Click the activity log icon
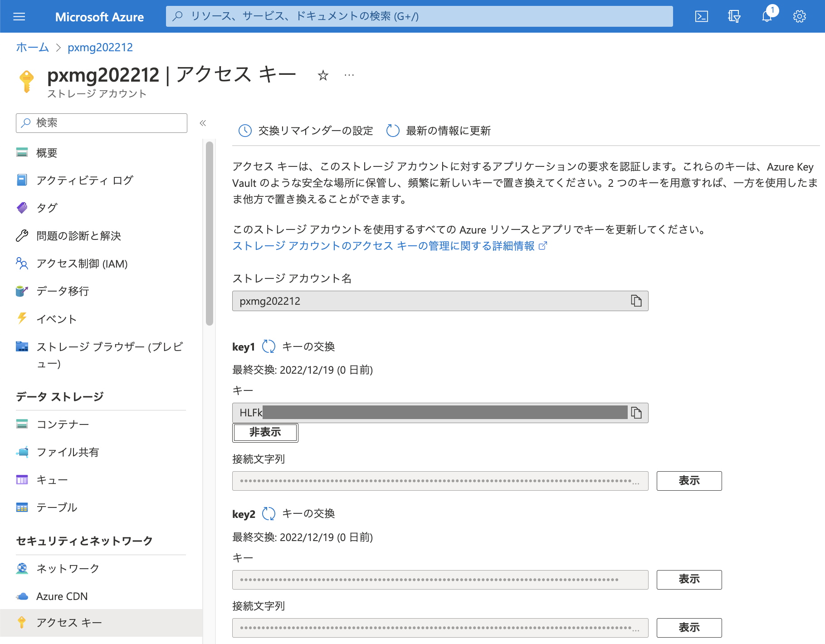This screenshot has width=825, height=644. coord(22,180)
